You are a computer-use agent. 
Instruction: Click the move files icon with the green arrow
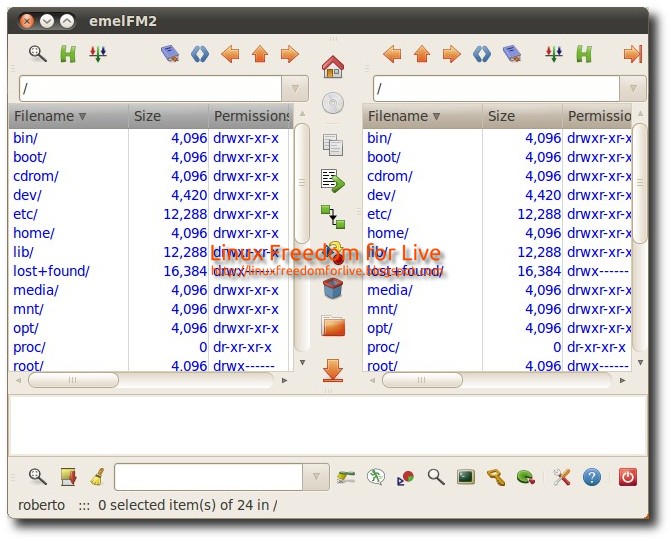(333, 180)
